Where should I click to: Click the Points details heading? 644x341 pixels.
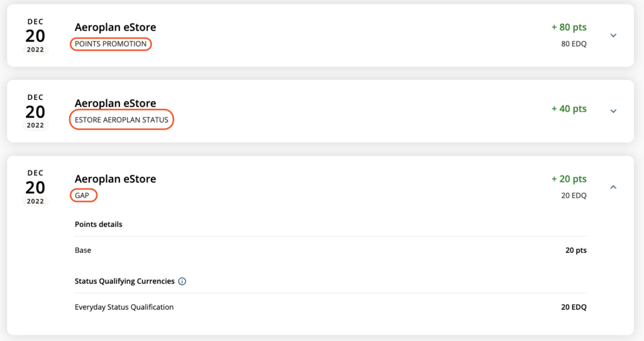(98, 225)
